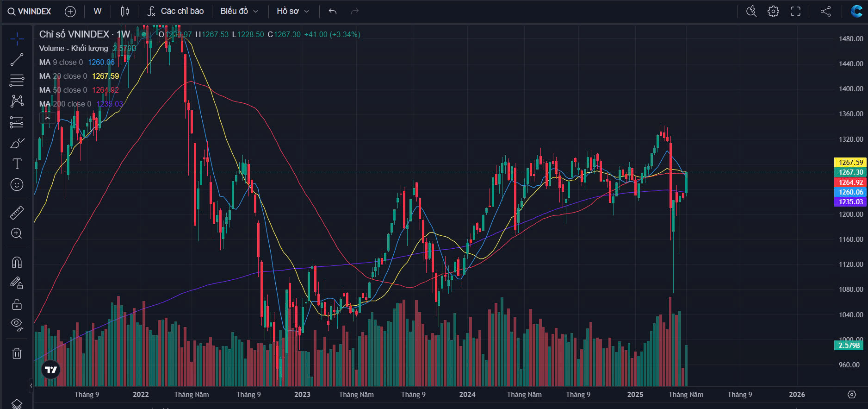The width and height of the screenshot is (868, 409).
Task: Select the brush drawing tool
Action: coord(17,143)
